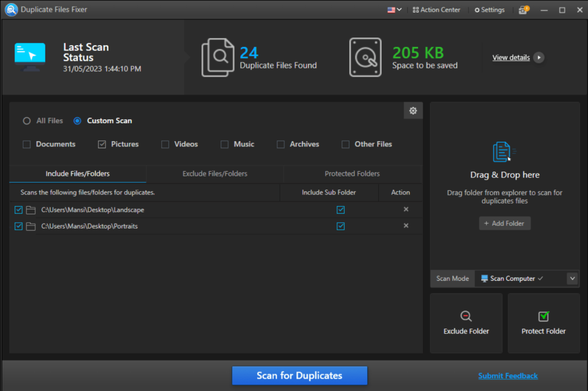Open Action Center
588x391 pixels.
click(436, 10)
